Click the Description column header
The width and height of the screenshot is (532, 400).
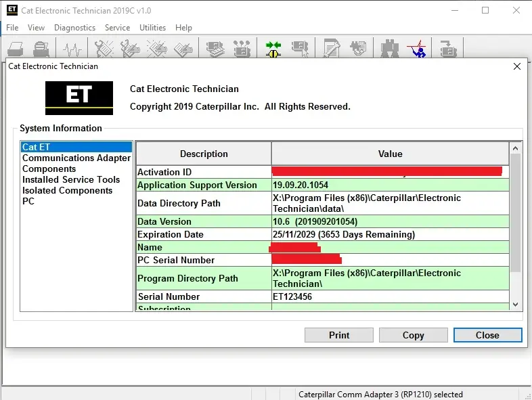tap(204, 154)
